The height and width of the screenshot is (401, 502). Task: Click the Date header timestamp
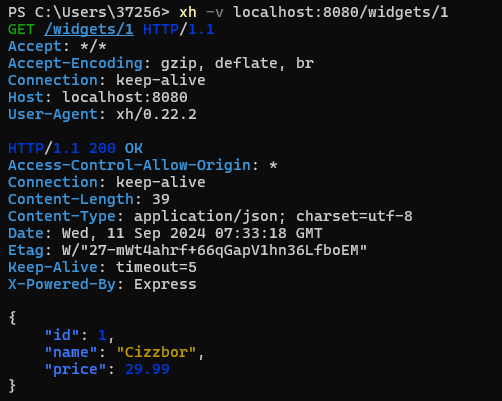click(x=192, y=233)
